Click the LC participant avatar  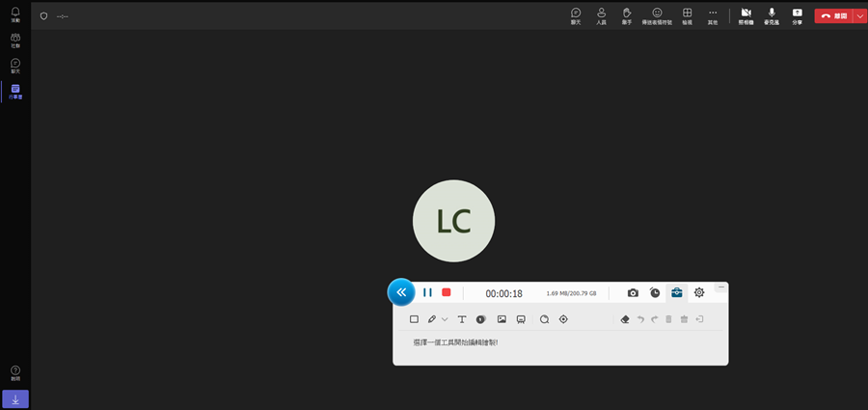(x=454, y=221)
